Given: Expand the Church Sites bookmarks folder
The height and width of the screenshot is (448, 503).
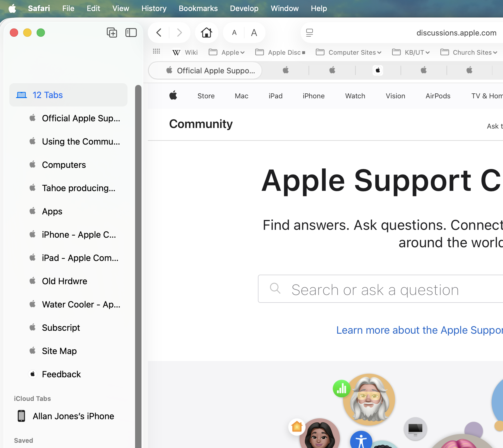Looking at the screenshot, I should (469, 52).
